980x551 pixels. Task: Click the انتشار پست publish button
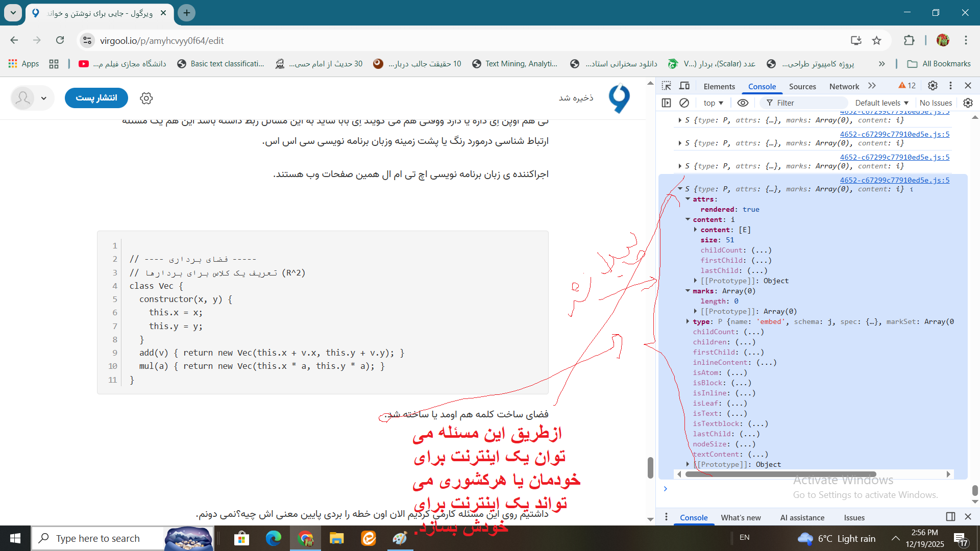[96, 98]
